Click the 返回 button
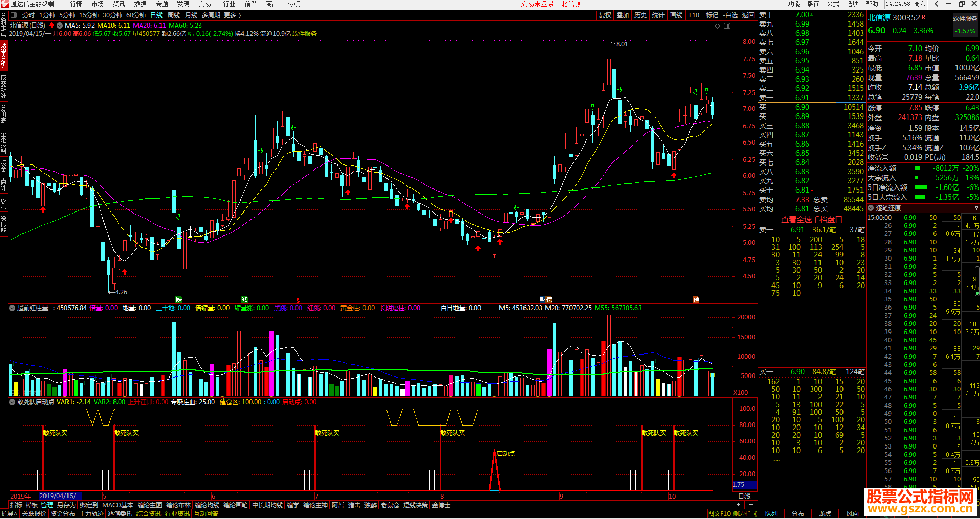Image resolution: width=980 pixels, height=519 pixels. coord(748,15)
